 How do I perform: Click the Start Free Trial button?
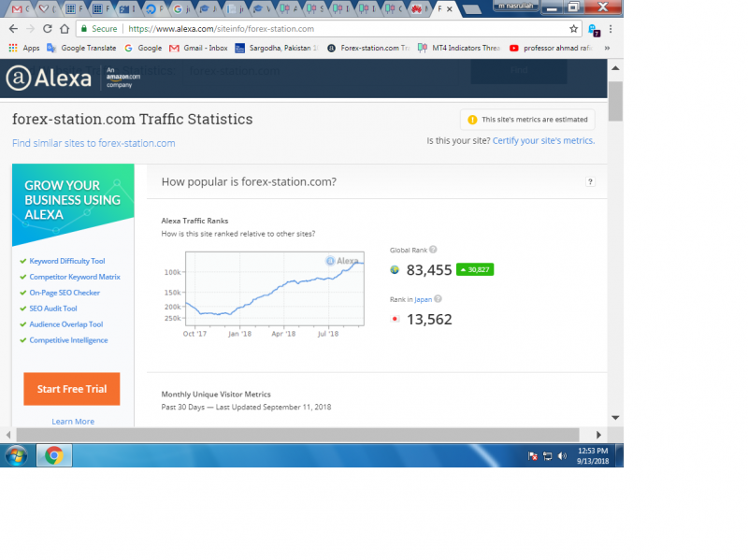point(72,389)
